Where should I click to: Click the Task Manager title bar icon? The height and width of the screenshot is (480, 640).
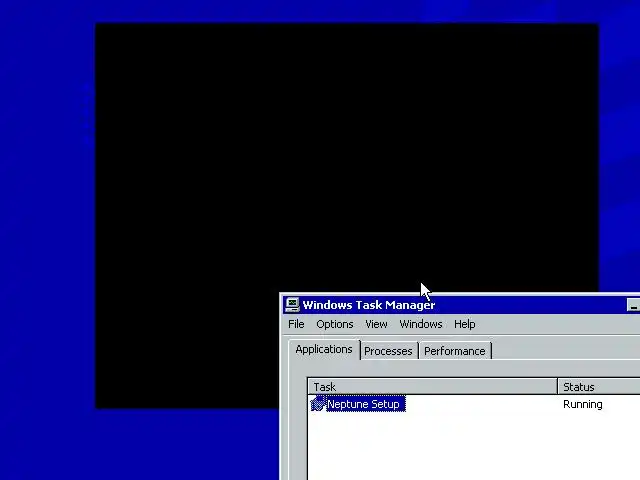pos(292,305)
